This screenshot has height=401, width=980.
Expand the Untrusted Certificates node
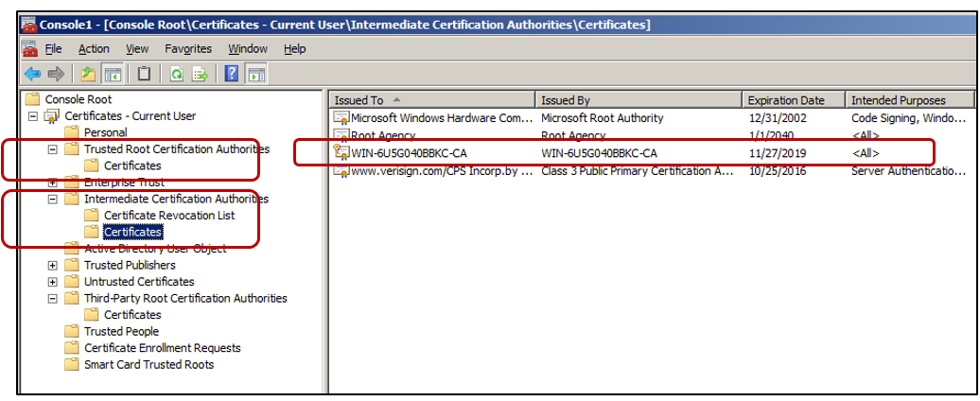click(53, 282)
